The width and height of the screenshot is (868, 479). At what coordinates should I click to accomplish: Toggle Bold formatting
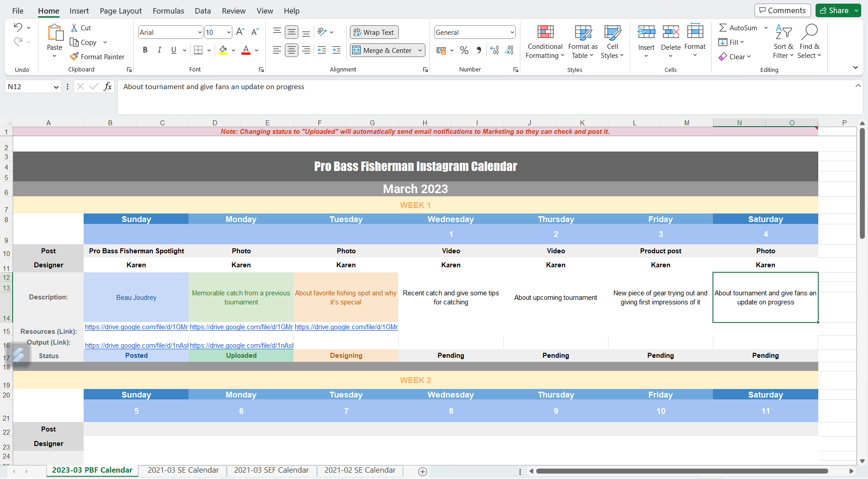pyautogui.click(x=145, y=50)
